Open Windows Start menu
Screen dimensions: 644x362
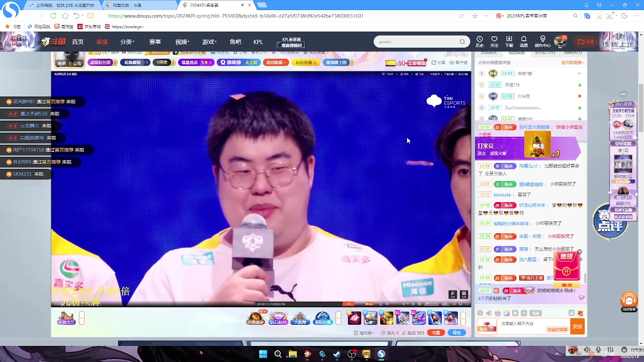pos(263,354)
